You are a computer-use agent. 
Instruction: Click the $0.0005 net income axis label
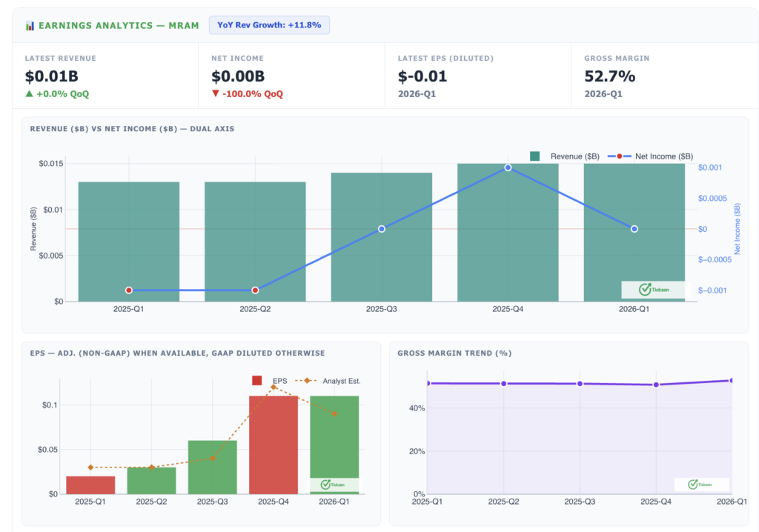tap(712, 199)
